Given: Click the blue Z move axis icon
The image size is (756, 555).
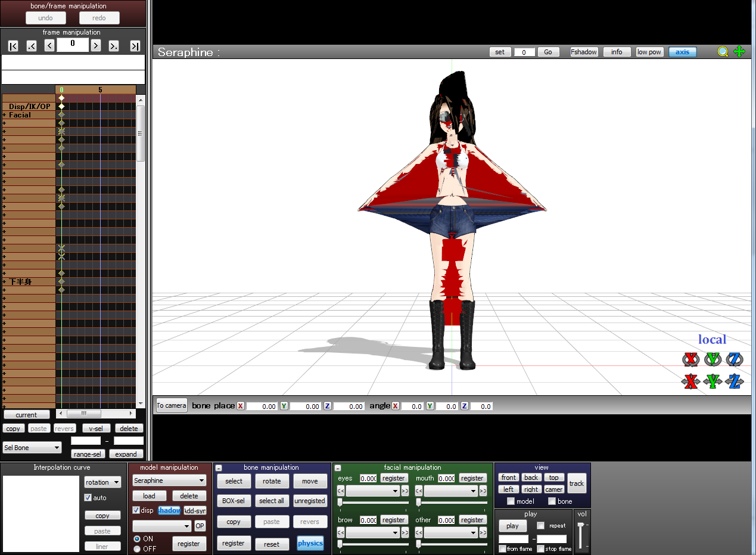Looking at the screenshot, I should (x=735, y=381).
